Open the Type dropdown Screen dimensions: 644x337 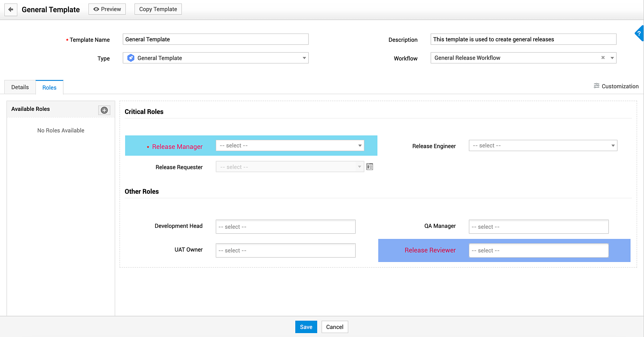(215, 58)
